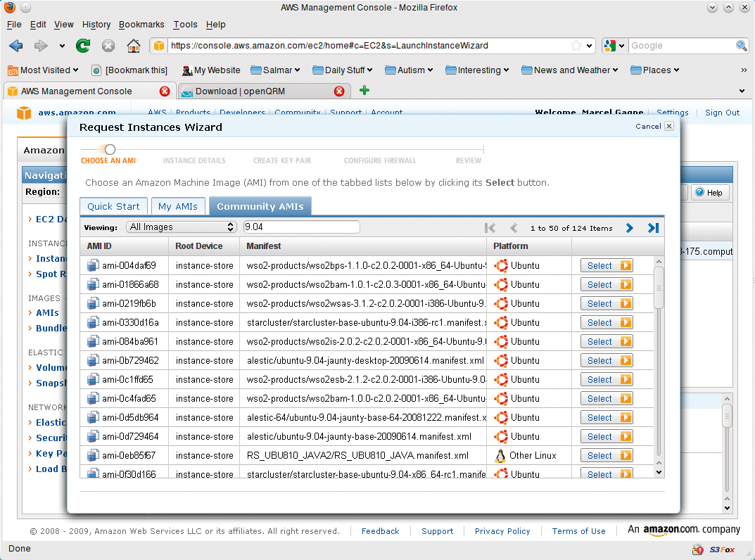Switch to the Quick Start tab
Viewport: 755px width, 560px height.
(113, 206)
